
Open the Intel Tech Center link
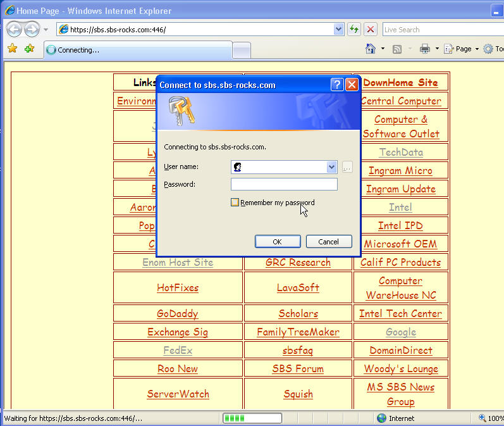(x=400, y=313)
